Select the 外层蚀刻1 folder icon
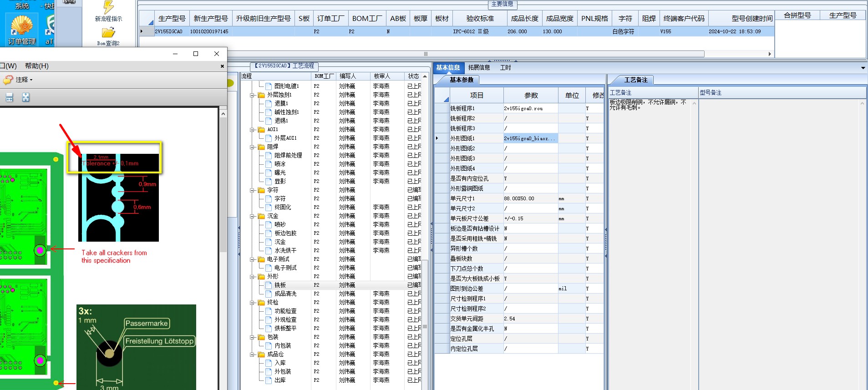This screenshot has height=390, width=868. [261, 95]
